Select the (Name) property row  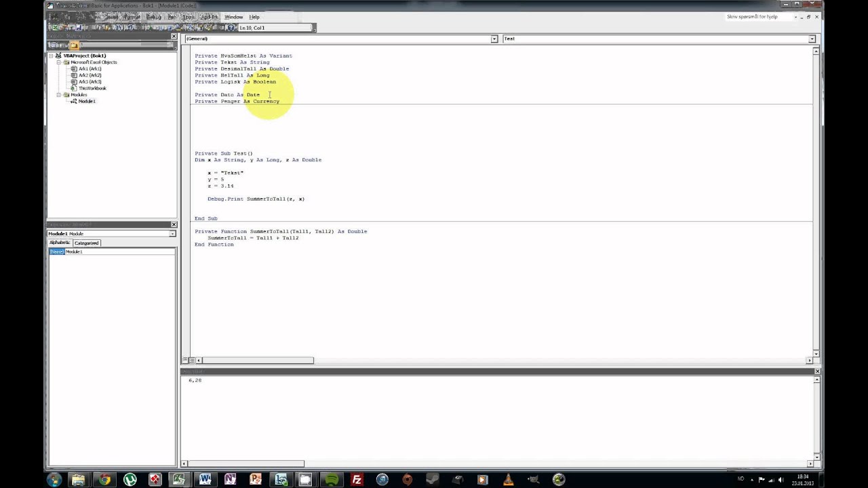click(56, 251)
